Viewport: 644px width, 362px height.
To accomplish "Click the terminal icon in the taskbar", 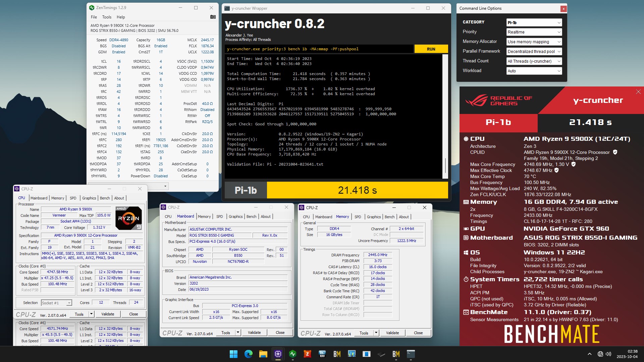I will 411,354.
